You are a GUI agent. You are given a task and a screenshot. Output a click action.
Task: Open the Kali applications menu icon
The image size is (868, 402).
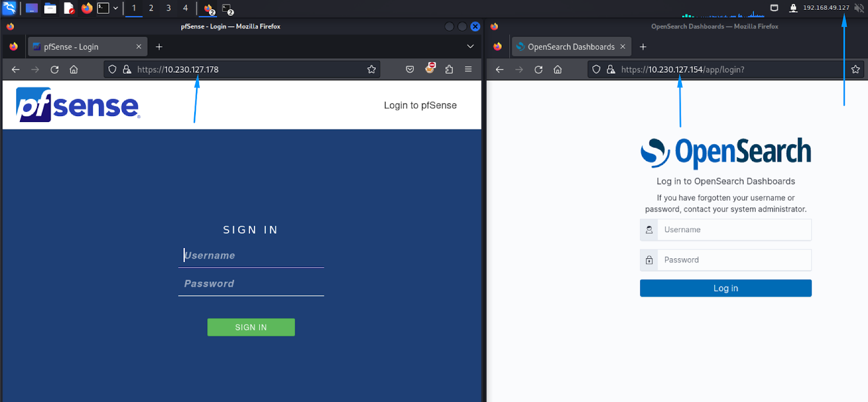(x=9, y=8)
